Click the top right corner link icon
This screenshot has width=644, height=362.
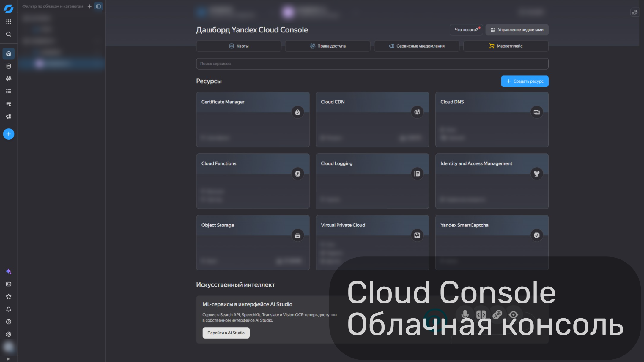click(x=635, y=12)
